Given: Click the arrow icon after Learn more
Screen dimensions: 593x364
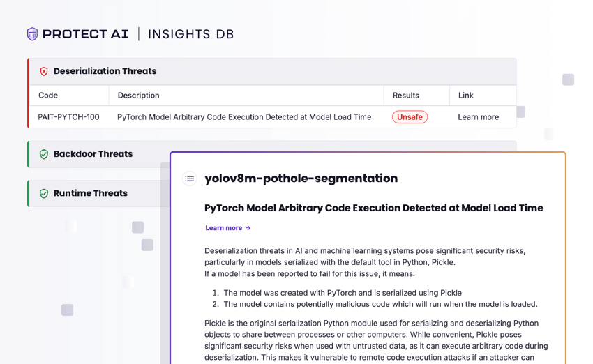Looking at the screenshot, I should tap(248, 228).
